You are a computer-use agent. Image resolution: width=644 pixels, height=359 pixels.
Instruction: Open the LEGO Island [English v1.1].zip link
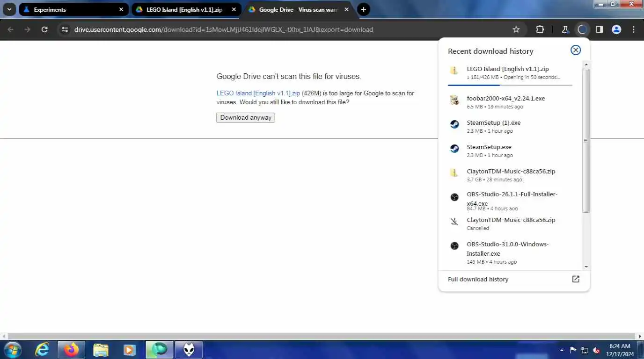pos(258,93)
